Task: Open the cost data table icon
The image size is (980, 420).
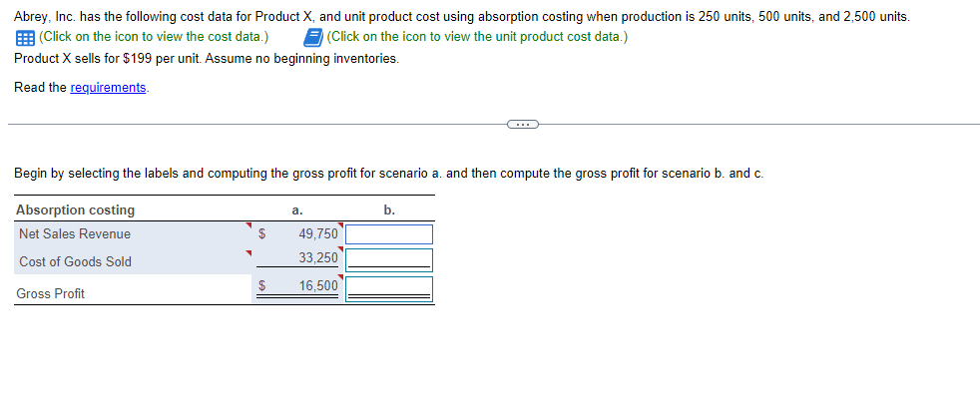Action: click(x=24, y=38)
